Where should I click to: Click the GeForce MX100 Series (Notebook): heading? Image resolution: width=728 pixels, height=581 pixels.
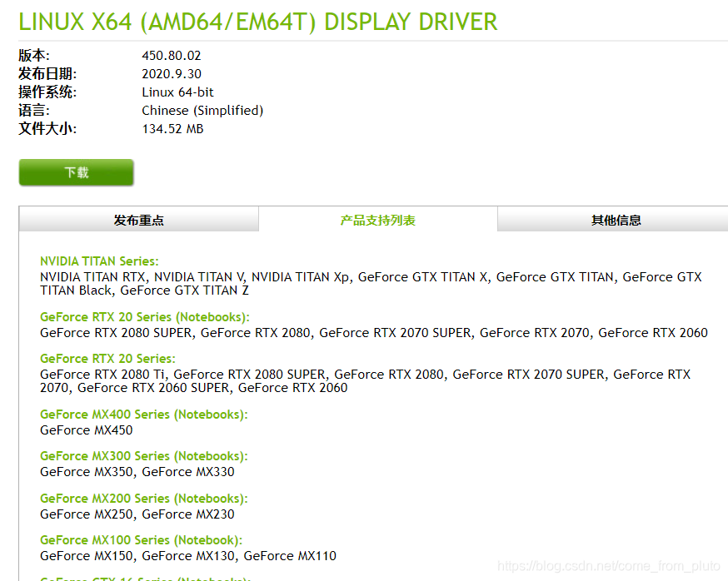(141, 540)
